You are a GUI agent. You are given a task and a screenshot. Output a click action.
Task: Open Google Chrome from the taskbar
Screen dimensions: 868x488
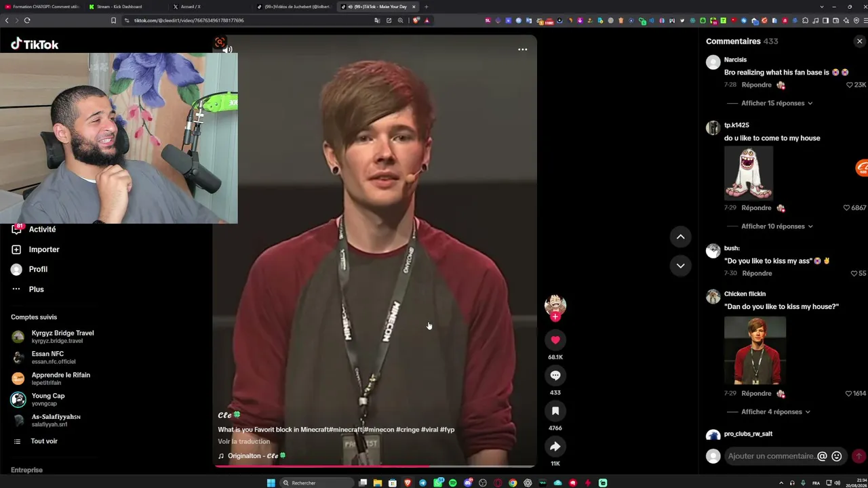click(x=513, y=483)
